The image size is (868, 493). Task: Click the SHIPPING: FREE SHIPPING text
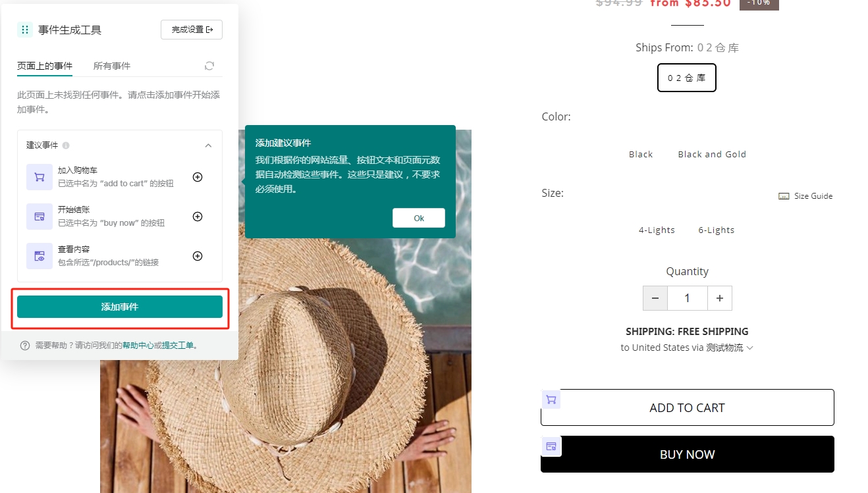[687, 331]
